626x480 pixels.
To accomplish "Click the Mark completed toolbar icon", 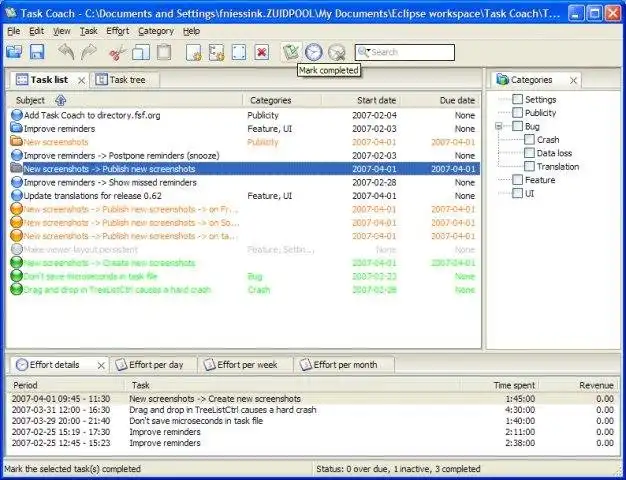I will [290, 52].
